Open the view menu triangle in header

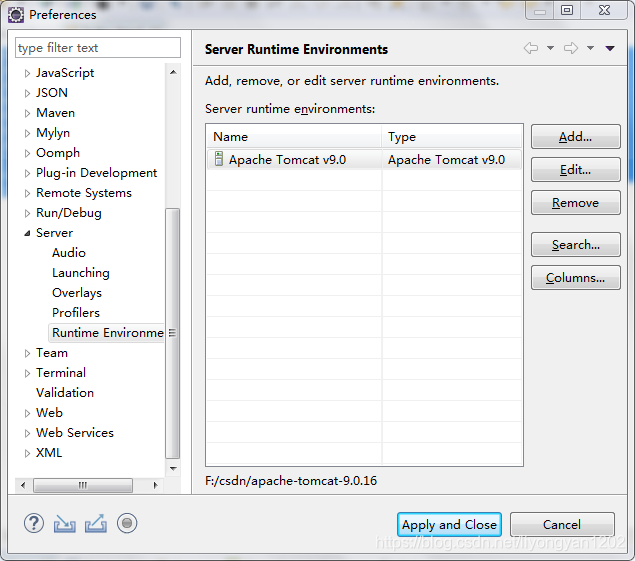(610, 48)
